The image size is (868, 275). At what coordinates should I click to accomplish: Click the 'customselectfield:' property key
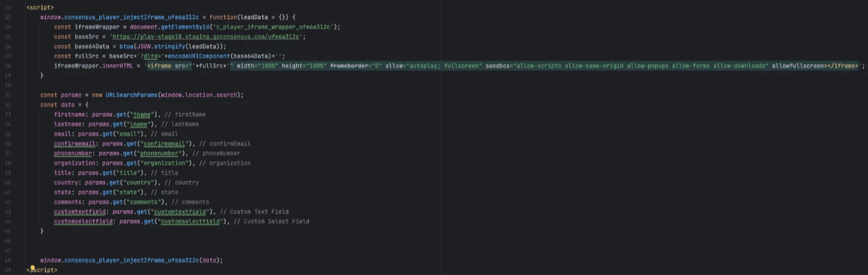click(x=85, y=221)
